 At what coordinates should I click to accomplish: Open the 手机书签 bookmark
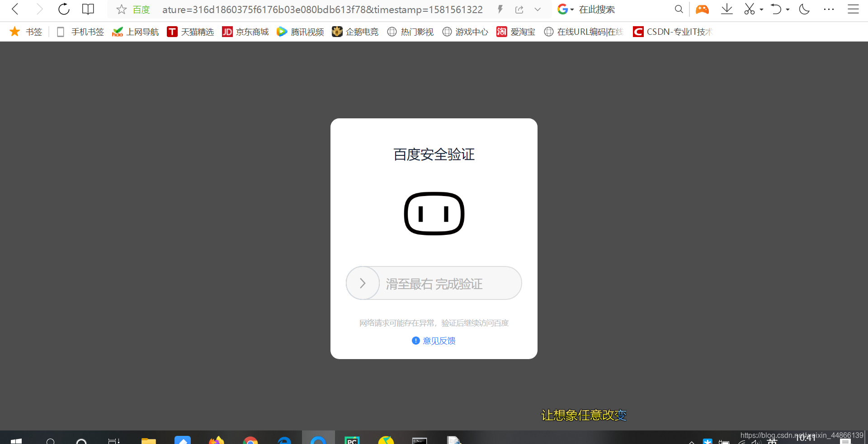tap(80, 32)
